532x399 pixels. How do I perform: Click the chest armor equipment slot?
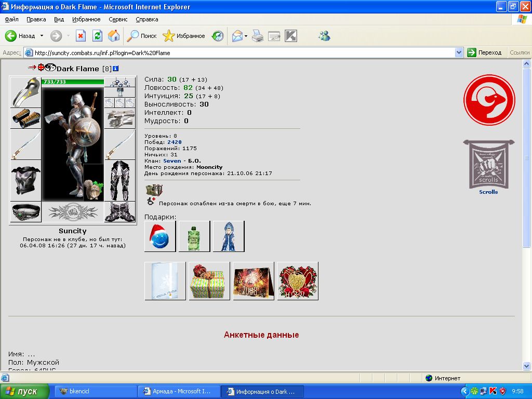click(26, 181)
